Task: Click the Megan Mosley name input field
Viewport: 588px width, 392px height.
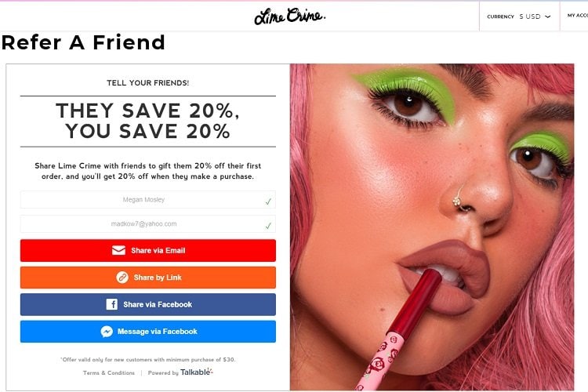Action: (148, 200)
